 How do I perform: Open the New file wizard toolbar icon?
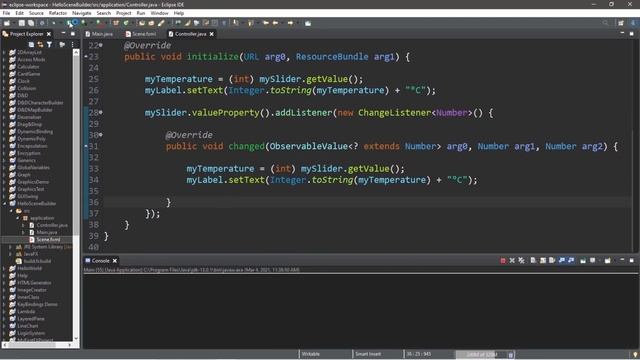[7, 23]
